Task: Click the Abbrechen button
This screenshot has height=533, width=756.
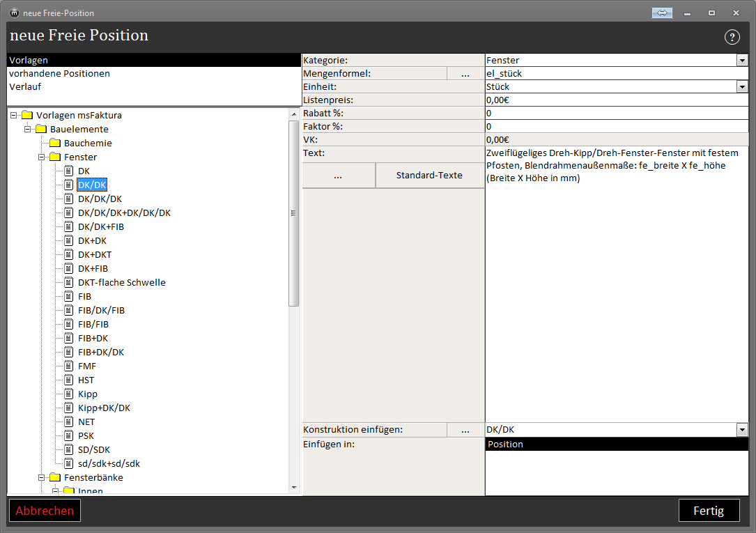Action: (x=45, y=510)
